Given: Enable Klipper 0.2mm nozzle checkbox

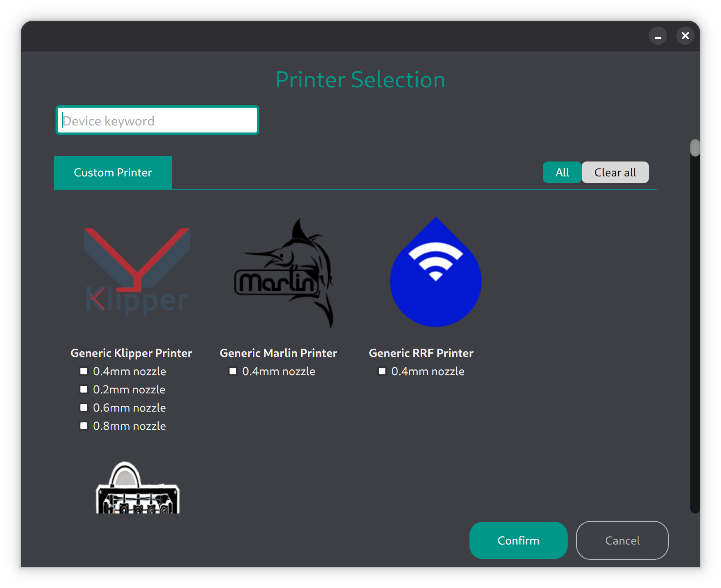Looking at the screenshot, I should (84, 389).
